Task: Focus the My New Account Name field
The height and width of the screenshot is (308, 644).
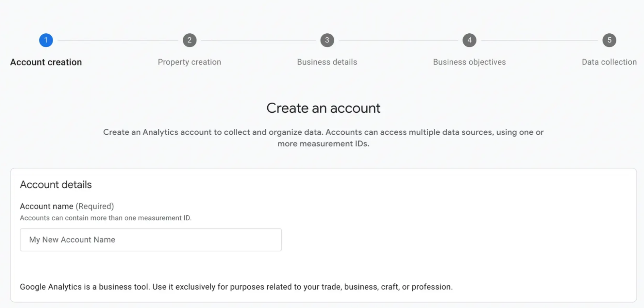Action: 151,240
